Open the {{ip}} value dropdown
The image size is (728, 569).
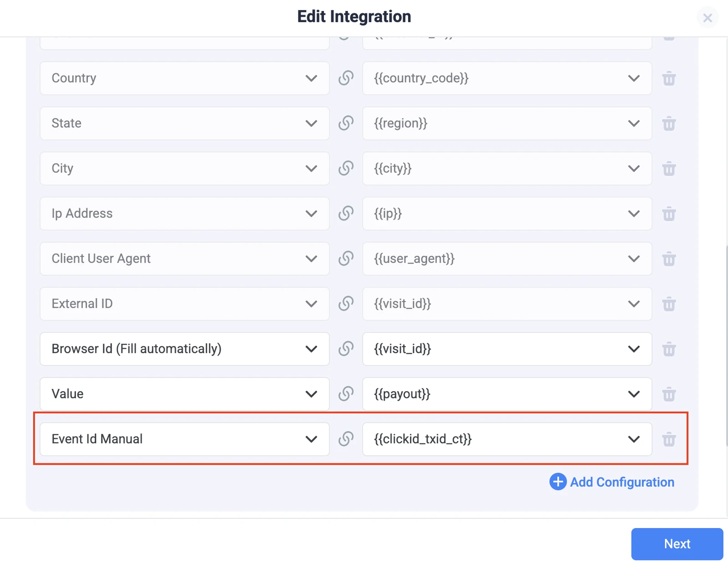[x=507, y=213]
